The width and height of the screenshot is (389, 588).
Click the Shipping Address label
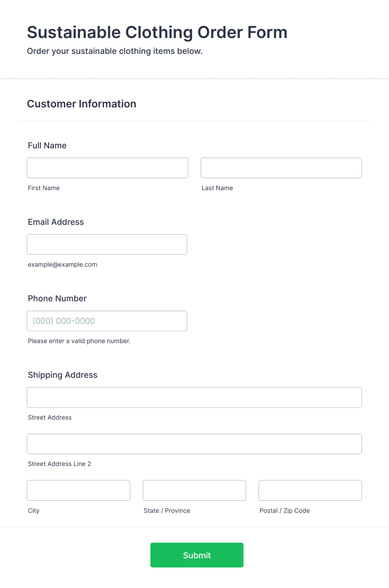coord(63,375)
